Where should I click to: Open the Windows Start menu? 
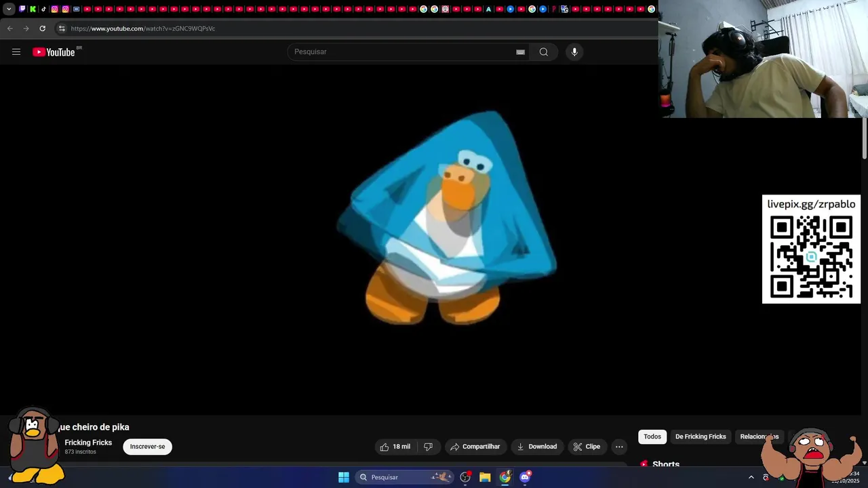tap(344, 477)
